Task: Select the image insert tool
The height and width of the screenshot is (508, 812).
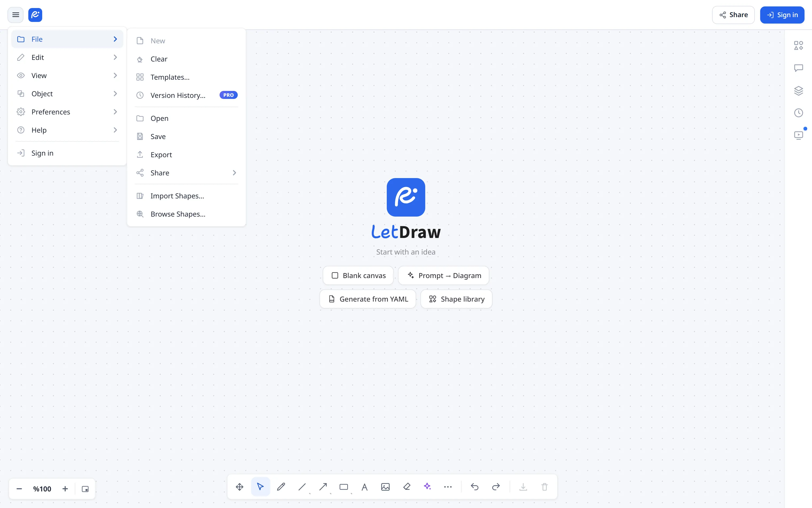Action: 385,487
